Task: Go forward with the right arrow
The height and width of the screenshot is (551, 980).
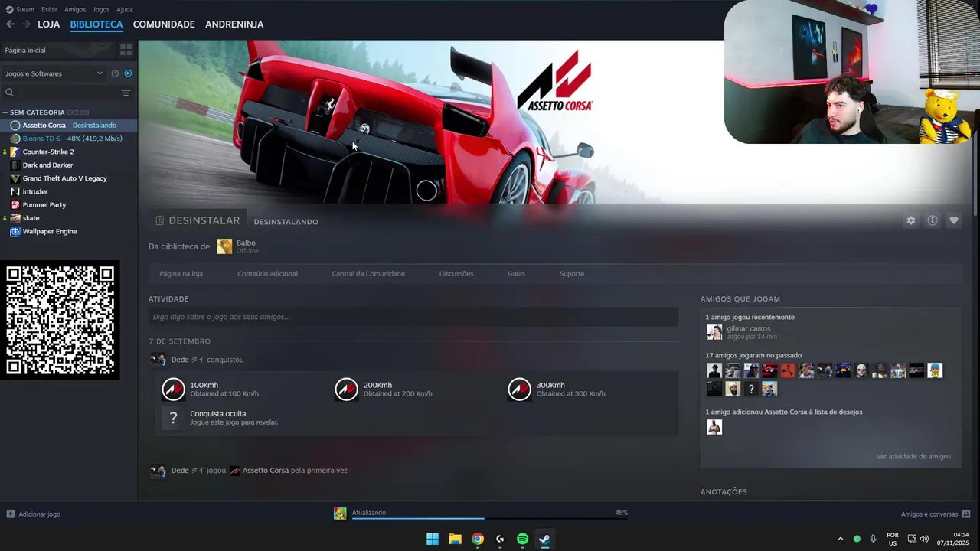Action: (x=26, y=24)
